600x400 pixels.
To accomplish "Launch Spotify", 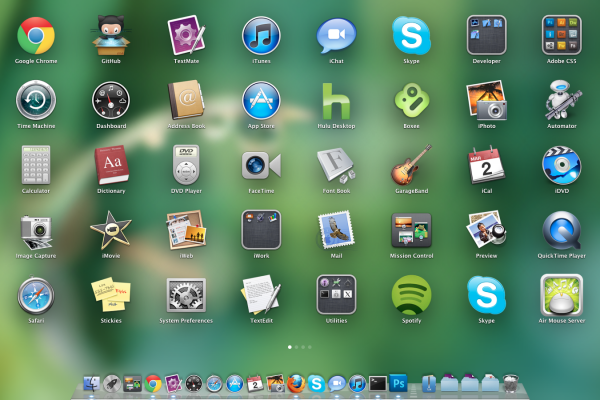I will [x=411, y=295].
